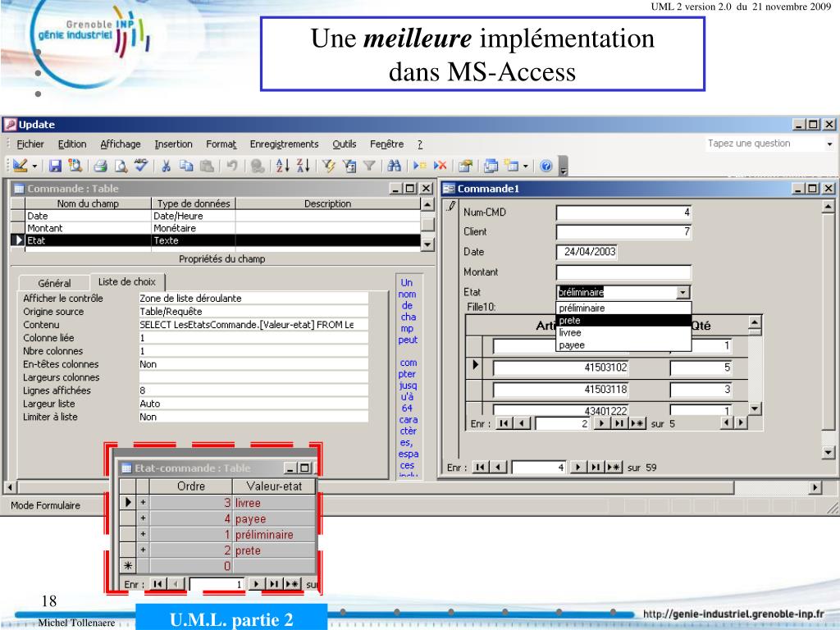Choose préliminaire in the Etat dropdown list
This screenshot has width=840, height=630.
[623, 308]
